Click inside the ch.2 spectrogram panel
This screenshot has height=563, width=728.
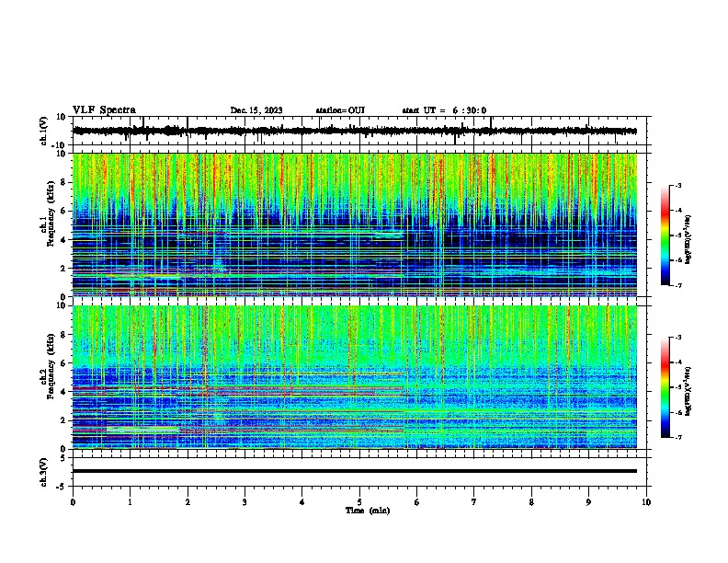355,377
